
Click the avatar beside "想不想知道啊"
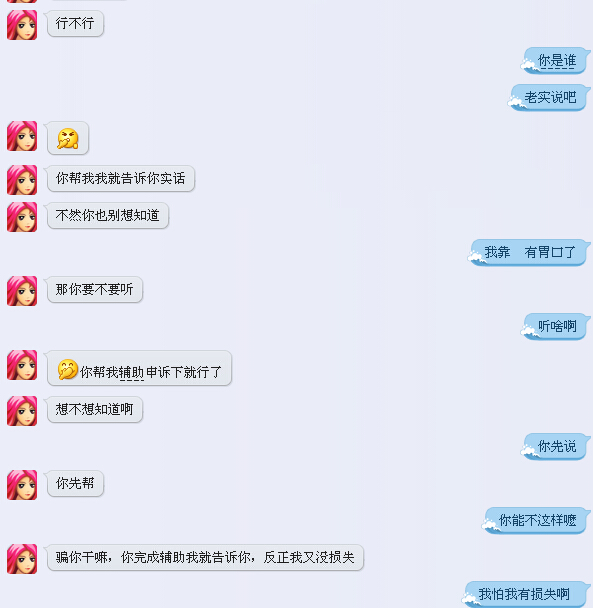(x=22, y=411)
